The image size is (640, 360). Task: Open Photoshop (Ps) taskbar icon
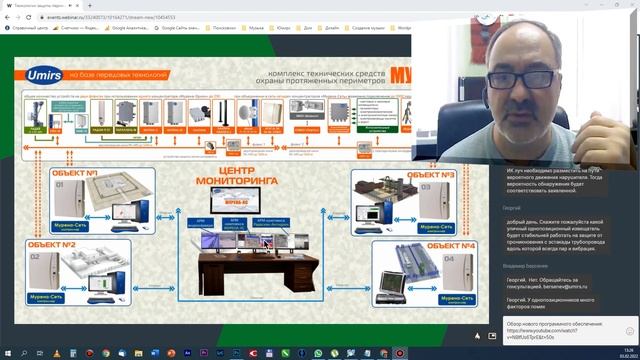coord(236,353)
